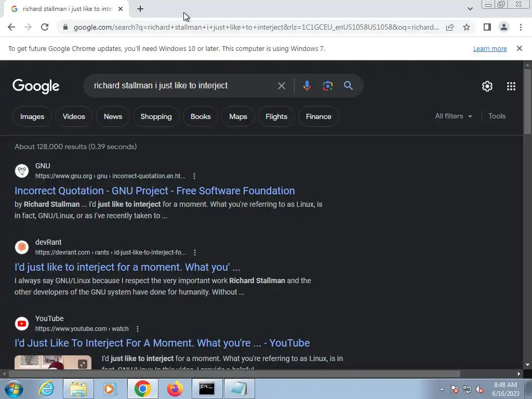Open a new tab with the plus button
The height and width of the screenshot is (399, 532).
tap(140, 9)
